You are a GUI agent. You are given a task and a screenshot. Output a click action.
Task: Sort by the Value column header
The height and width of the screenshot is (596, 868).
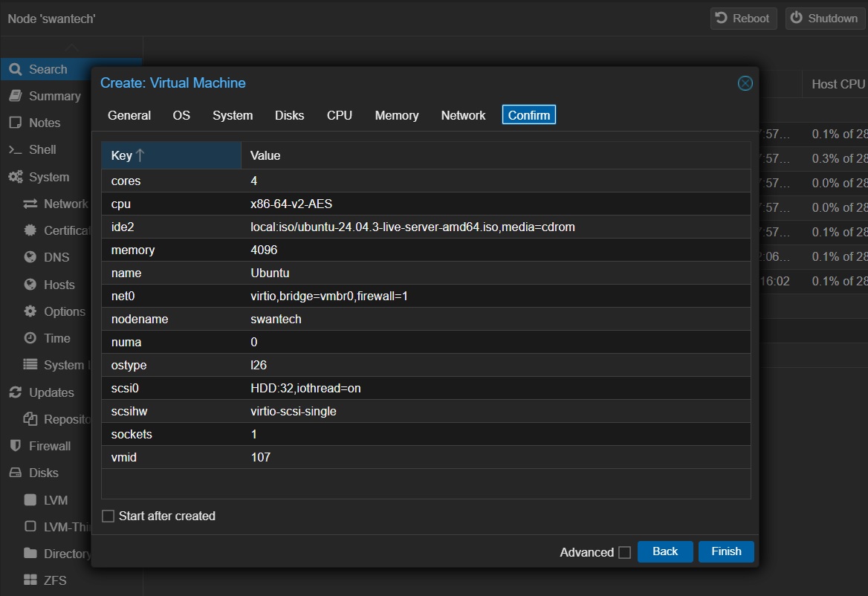tap(496, 155)
